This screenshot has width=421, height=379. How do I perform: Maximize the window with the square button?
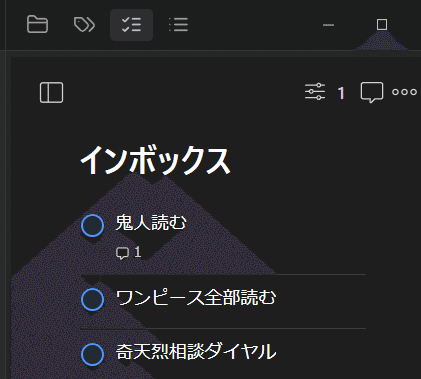click(382, 25)
